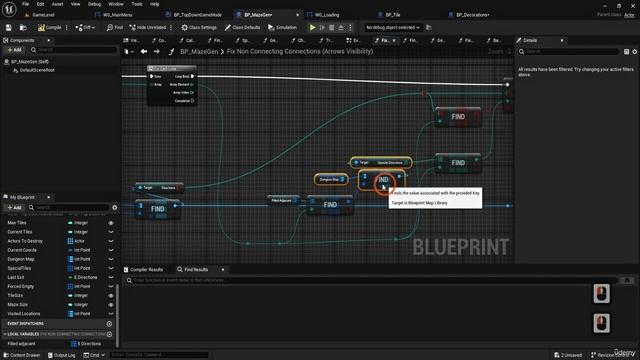Compile the blueprint
Image resolution: width=640 pixels, height=360 pixels.
49,27
